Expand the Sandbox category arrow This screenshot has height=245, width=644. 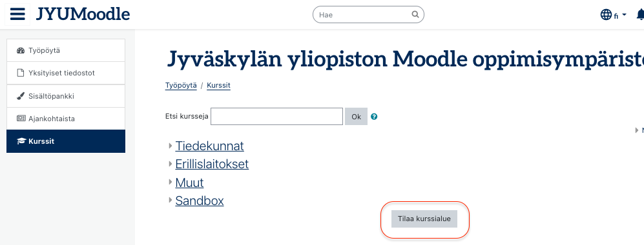tap(171, 201)
